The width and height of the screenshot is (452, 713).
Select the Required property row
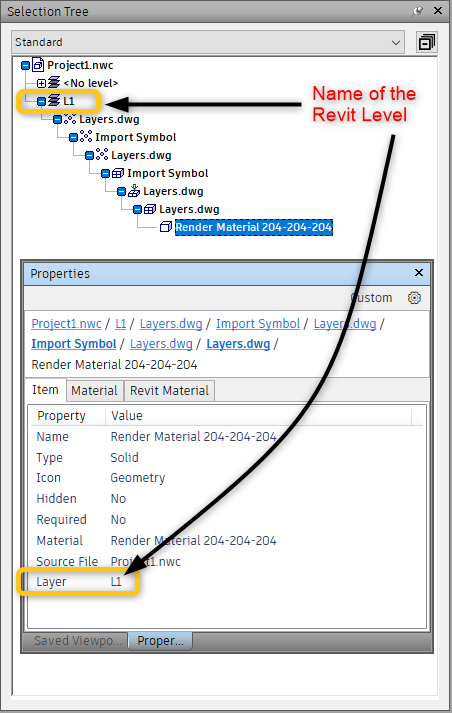[x=226, y=520]
